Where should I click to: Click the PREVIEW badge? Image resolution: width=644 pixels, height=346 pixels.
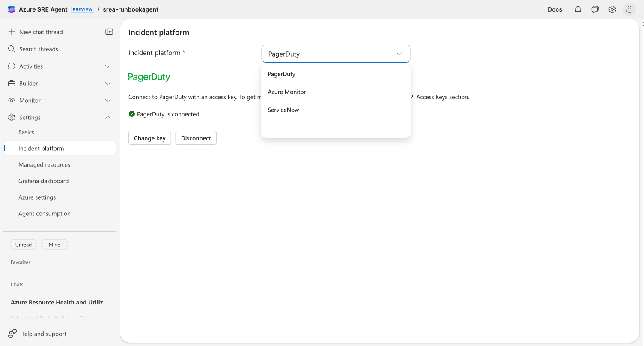(x=83, y=9)
